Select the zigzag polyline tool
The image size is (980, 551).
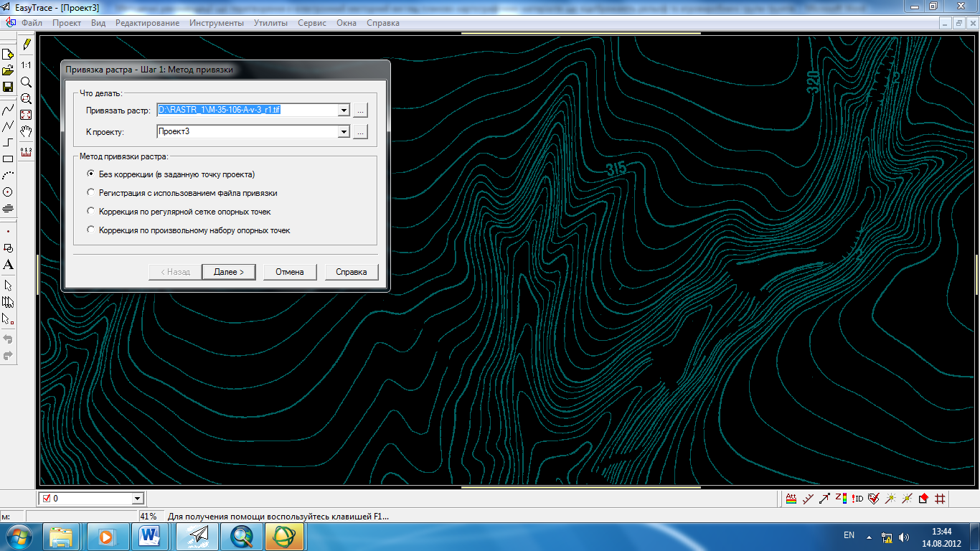pos(8,126)
